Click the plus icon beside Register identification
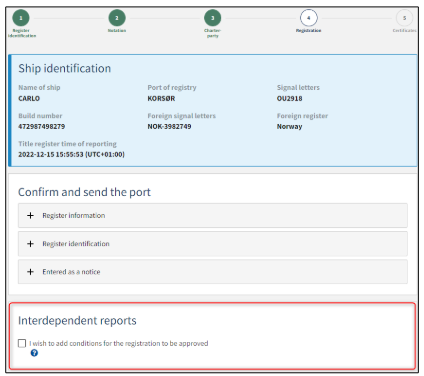 coord(30,244)
